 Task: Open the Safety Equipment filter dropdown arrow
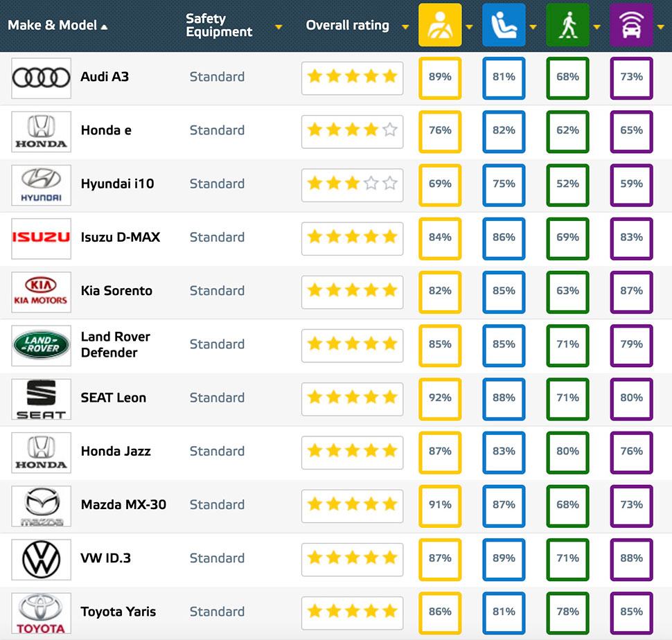[x=278, y=27]
